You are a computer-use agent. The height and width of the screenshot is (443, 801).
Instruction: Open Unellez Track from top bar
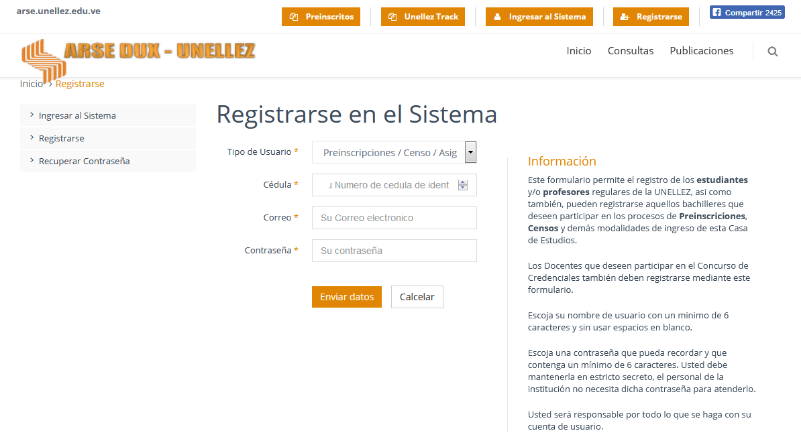426,17
